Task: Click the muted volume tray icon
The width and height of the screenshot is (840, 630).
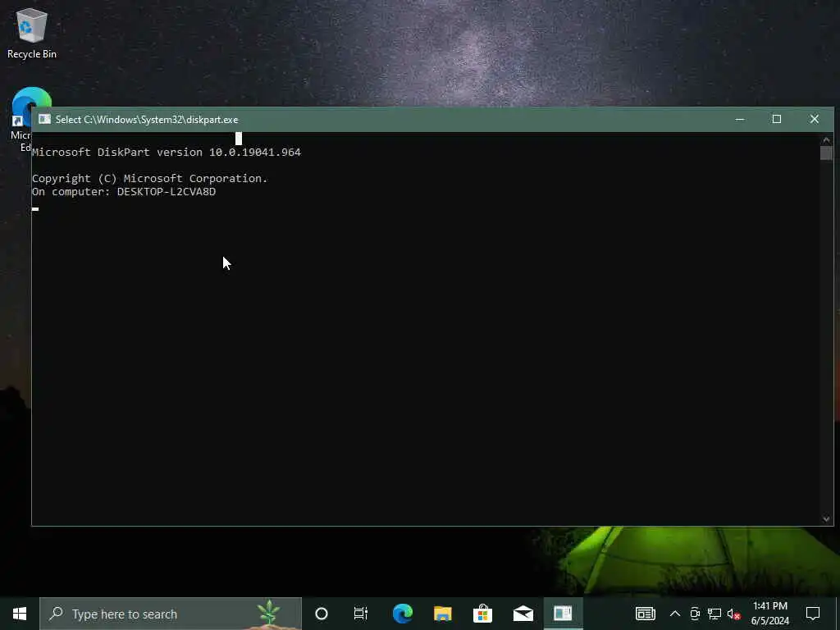Action: [734, 614]
